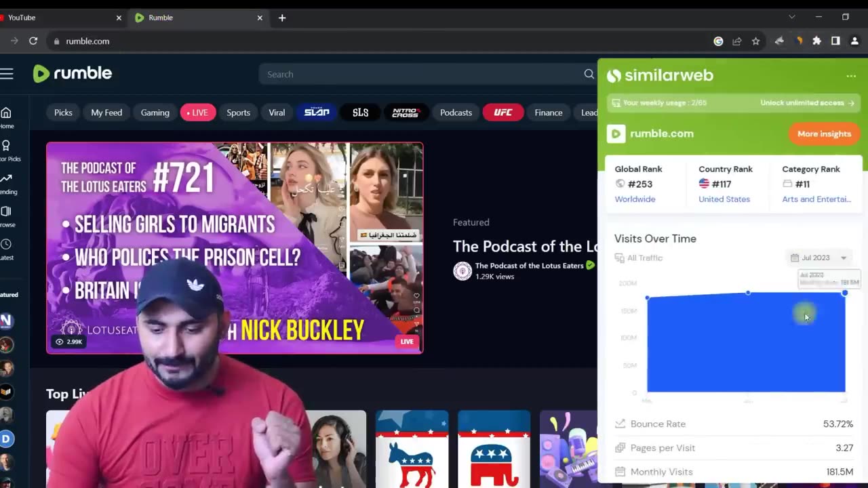Image resolution: width=868 pixels, height=488 pixels.
Task: Click the Rumble logo
Action: point(73,73)
